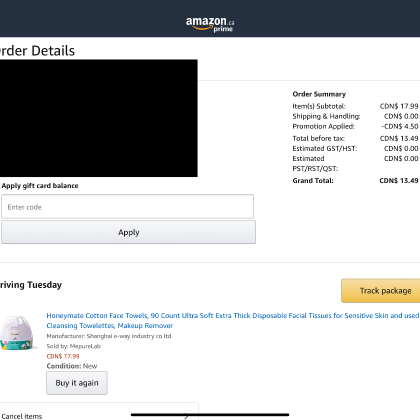Click the Order Details heading
Viewport: 420px width, 420px height.
37,51
